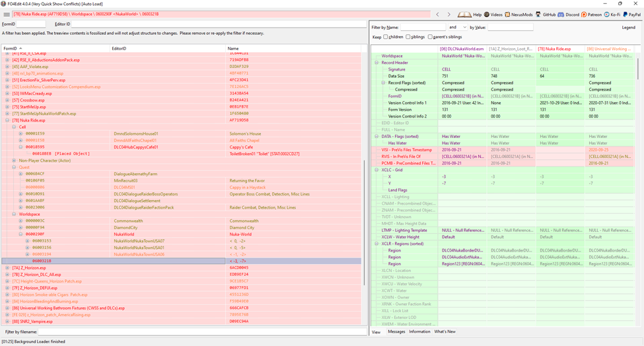Switch to the What's New tab
644x346 pixels.
coord(445,331)
